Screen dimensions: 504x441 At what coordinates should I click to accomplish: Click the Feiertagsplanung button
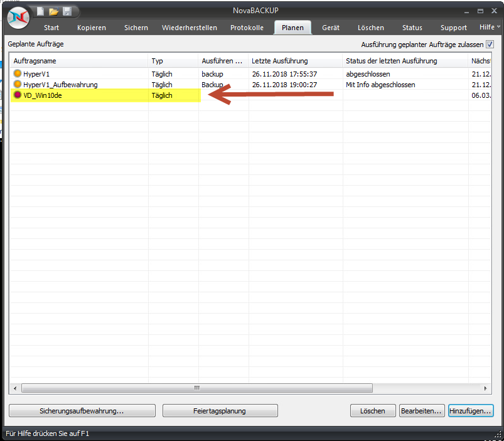(220, 411)
